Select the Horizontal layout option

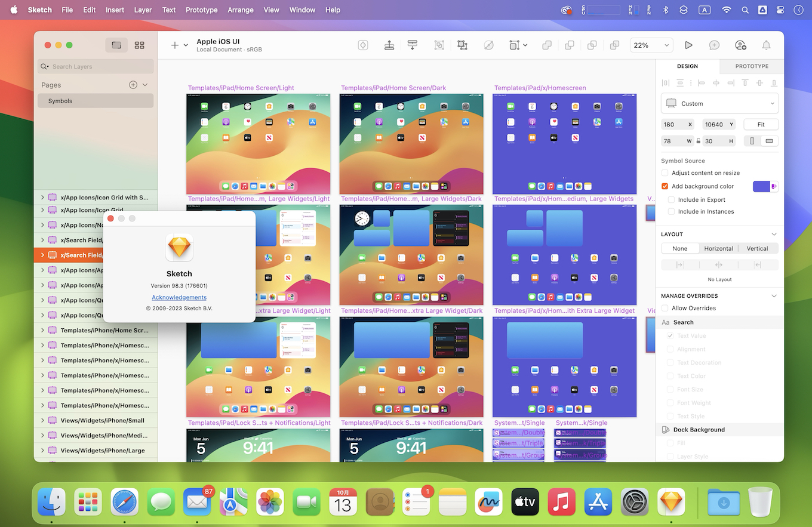click(x=718, y=248)
